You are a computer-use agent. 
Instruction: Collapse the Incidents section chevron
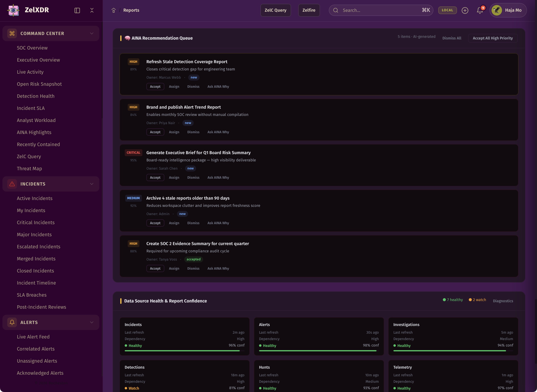[92, 184]
